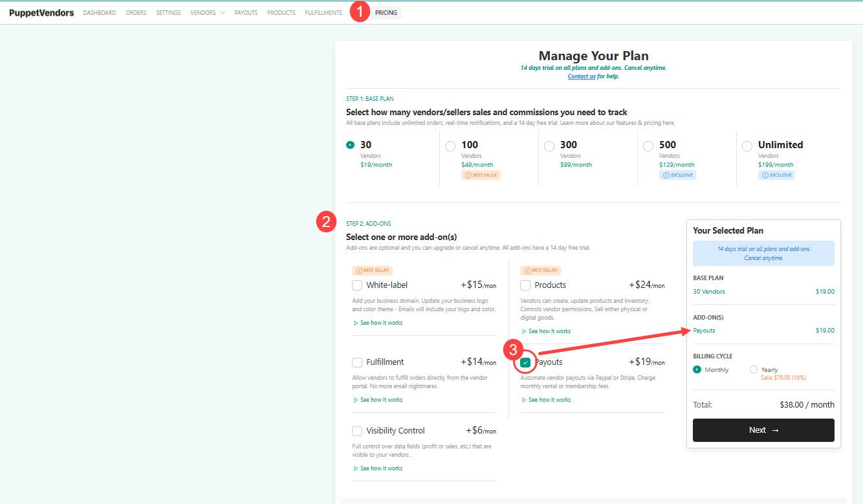The image size is (863, 504).
Task: Click the Next button
Action: point(763,430)
